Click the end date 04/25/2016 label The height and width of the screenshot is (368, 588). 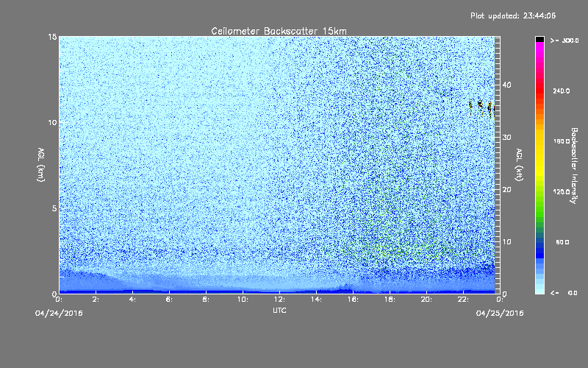click(x=500, y=314)
